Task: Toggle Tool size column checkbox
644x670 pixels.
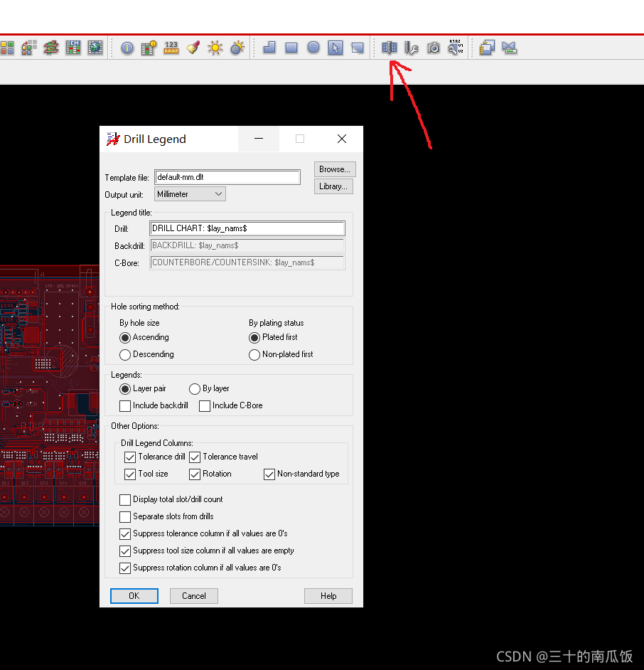Action: click(130, 474)
